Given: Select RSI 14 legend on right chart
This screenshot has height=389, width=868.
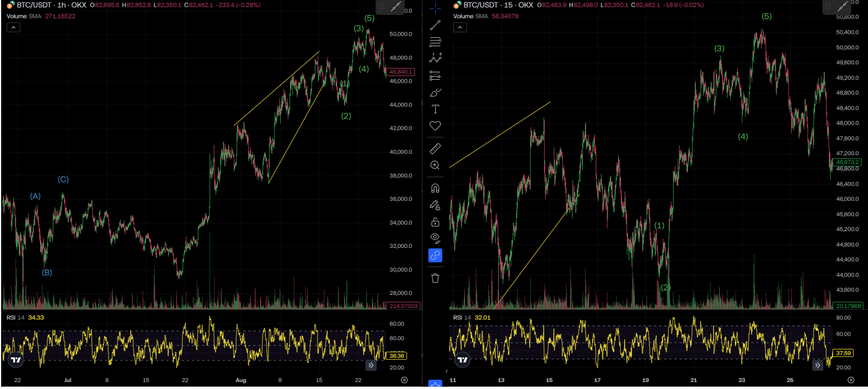Looking at the screenshot, I should coord(462,317).
